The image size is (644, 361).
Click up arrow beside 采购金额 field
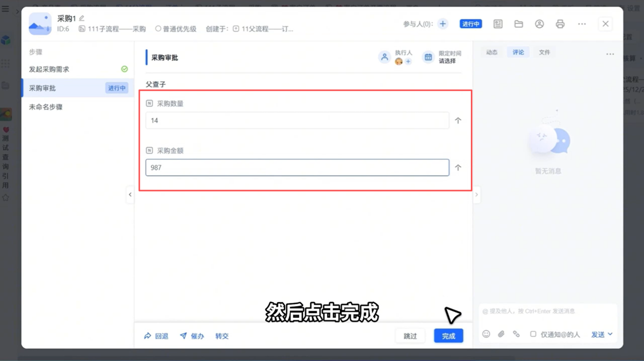pos(458,168)
